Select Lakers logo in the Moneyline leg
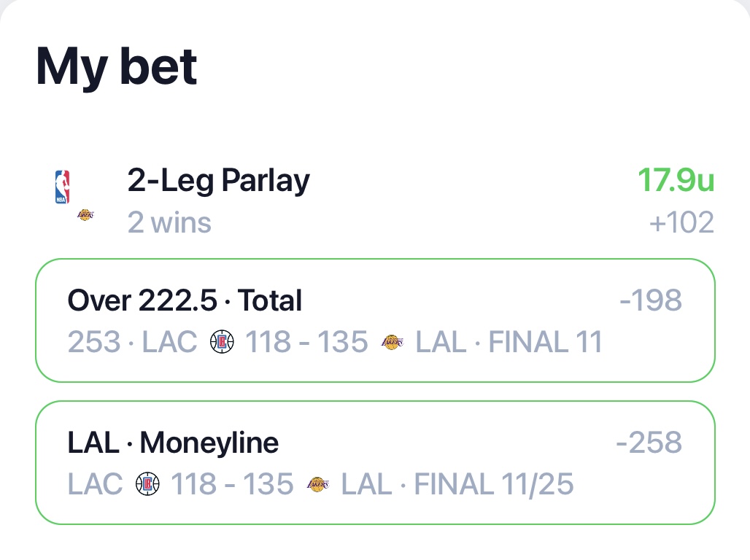 318,483
